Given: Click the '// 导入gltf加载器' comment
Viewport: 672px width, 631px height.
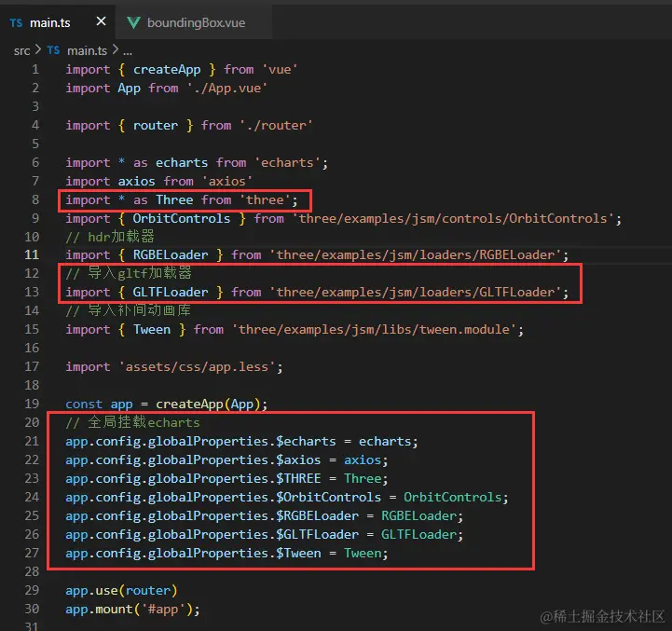Looking at the screenshot, I should [129, 273].
